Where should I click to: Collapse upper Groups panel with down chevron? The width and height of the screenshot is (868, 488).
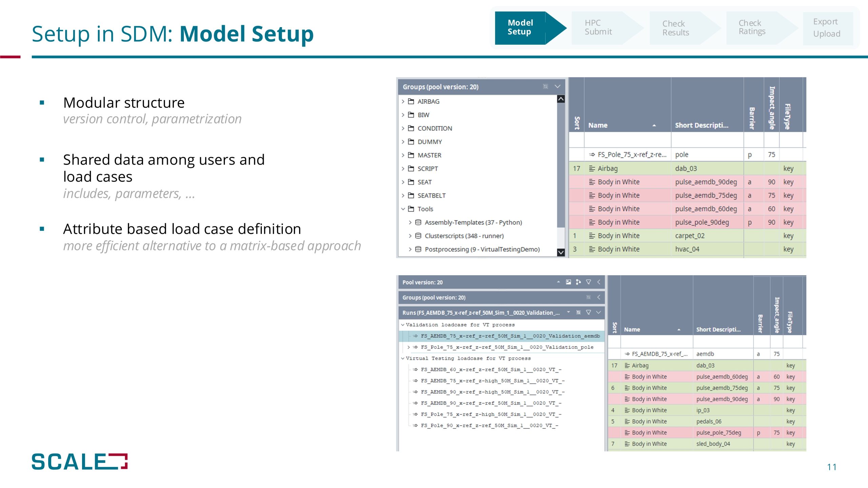[557, 86]
